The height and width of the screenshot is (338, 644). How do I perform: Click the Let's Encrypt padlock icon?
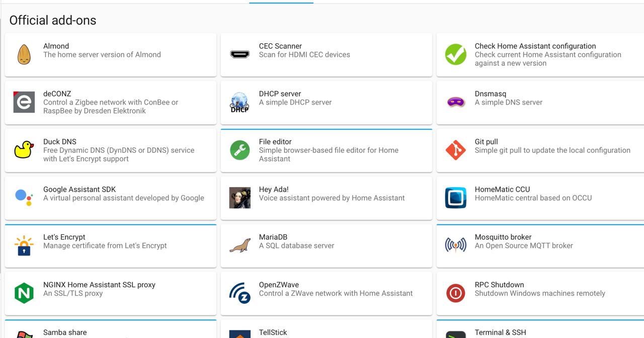(x=24, y=245)
